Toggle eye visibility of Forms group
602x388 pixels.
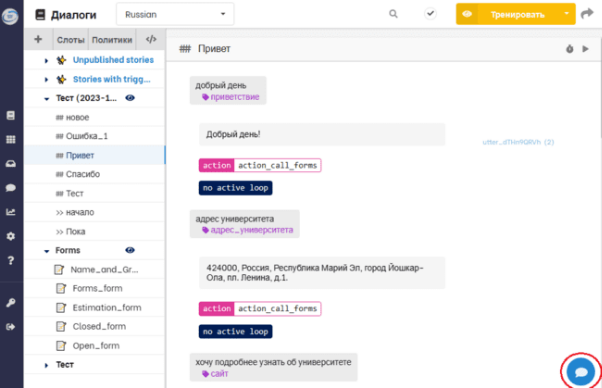tap(130, 250)
